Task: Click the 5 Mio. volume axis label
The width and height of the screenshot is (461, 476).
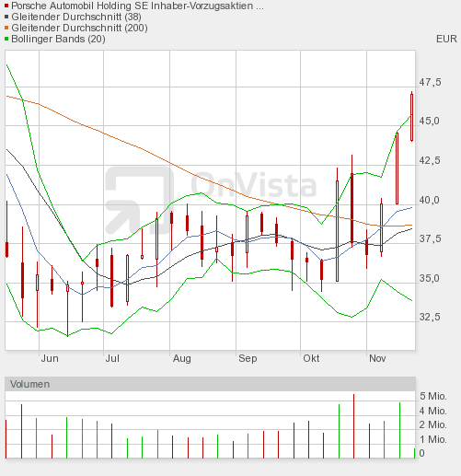Action: [x=433, y=396]
